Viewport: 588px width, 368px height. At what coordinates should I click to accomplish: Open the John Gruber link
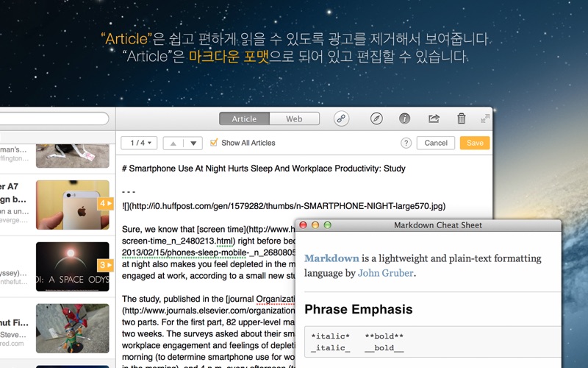pos(385,273)
